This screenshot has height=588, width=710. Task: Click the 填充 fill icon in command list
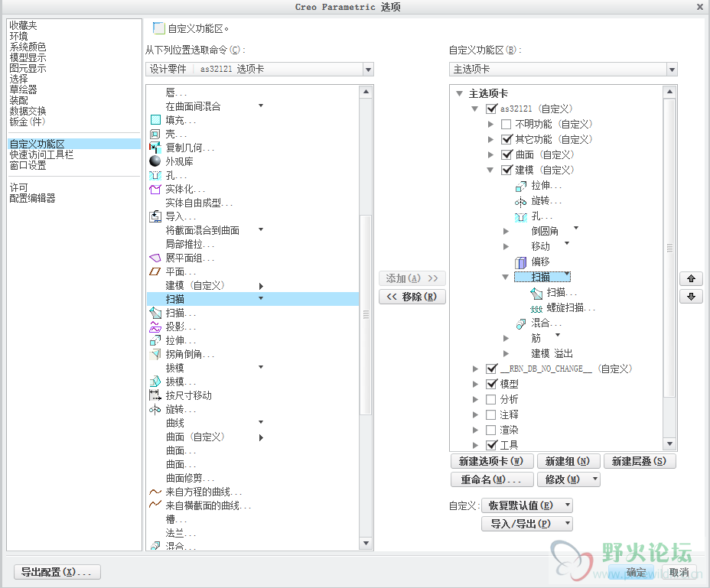[x=155, y=120]
